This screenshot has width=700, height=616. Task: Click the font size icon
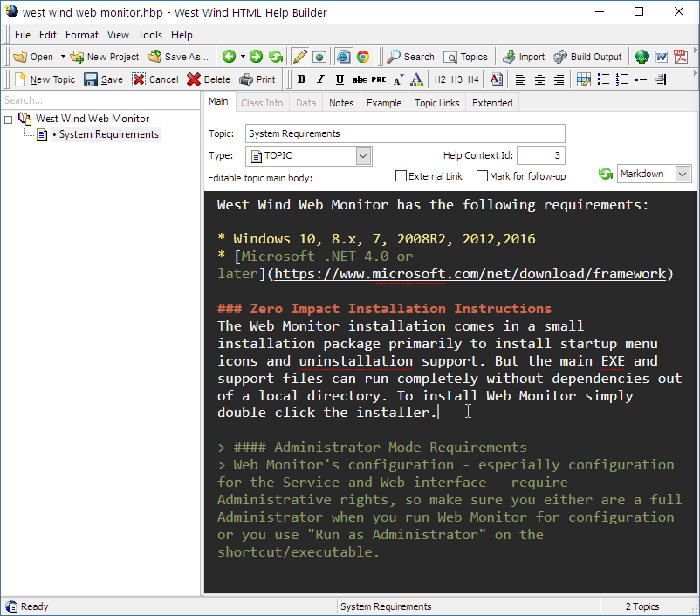tap(398, 79)
